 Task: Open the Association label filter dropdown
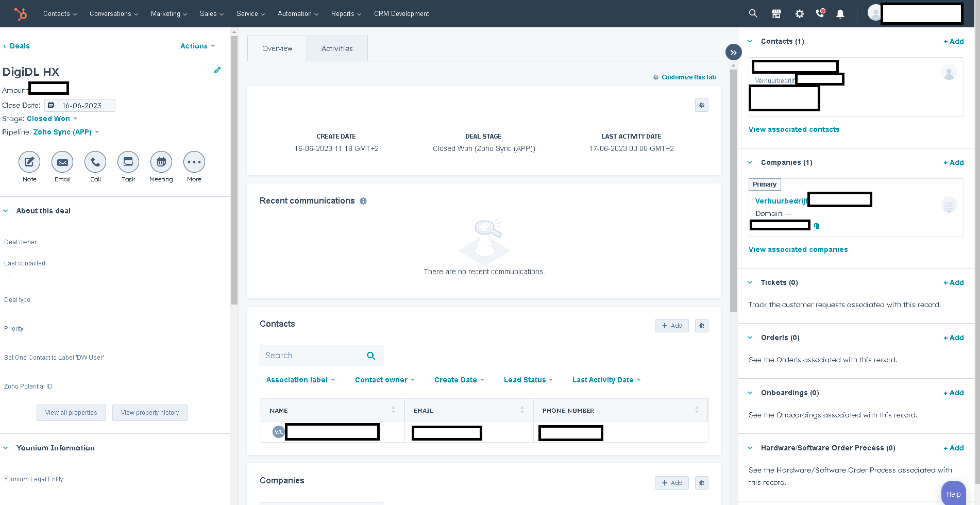300,380
